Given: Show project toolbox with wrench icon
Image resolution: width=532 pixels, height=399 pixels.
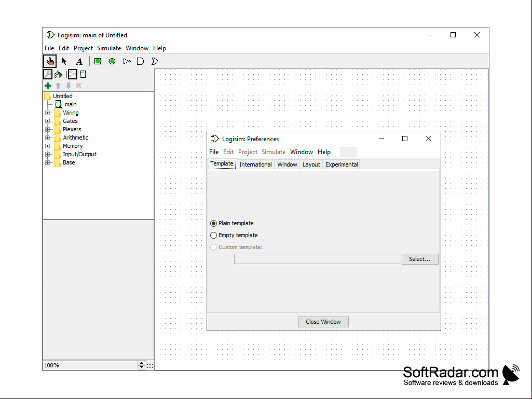Looking at the screenshot, I should click(48, 74).
